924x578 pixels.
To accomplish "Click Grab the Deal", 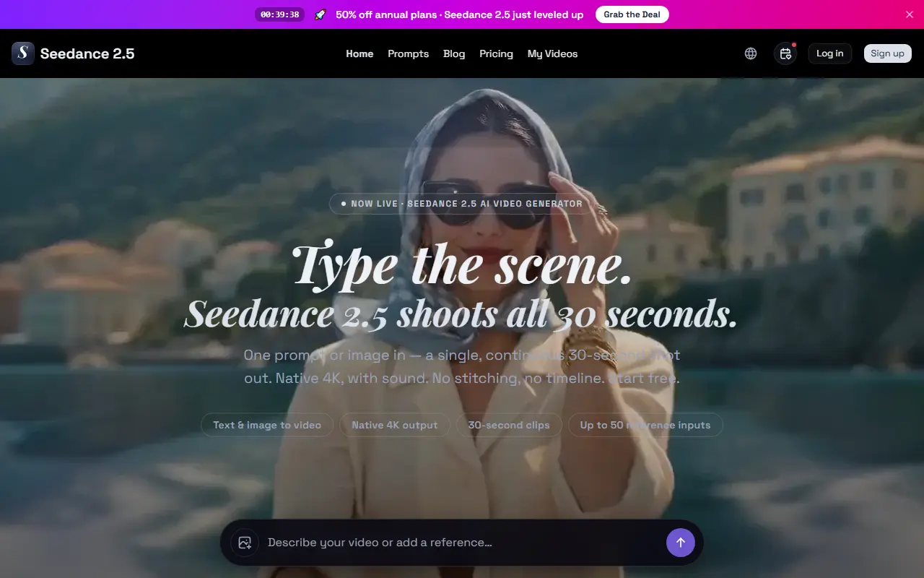I will point(632,14).
